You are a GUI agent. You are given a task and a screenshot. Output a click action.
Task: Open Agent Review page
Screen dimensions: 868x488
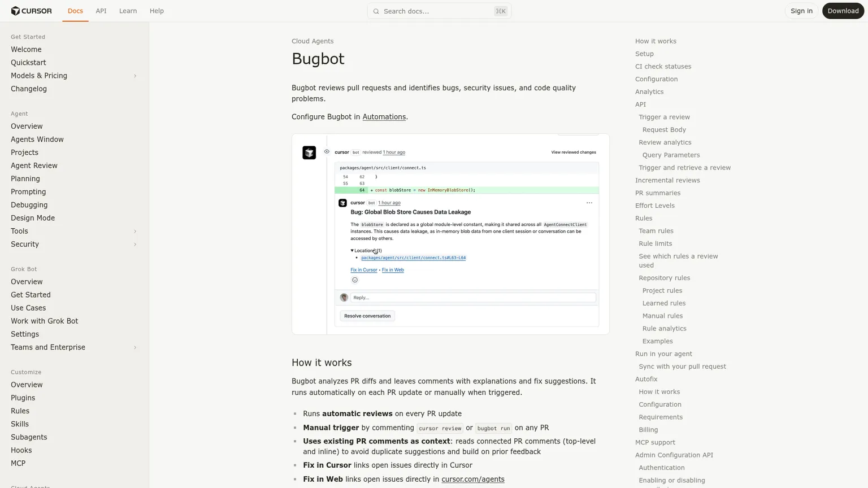[x=34, y=165]
